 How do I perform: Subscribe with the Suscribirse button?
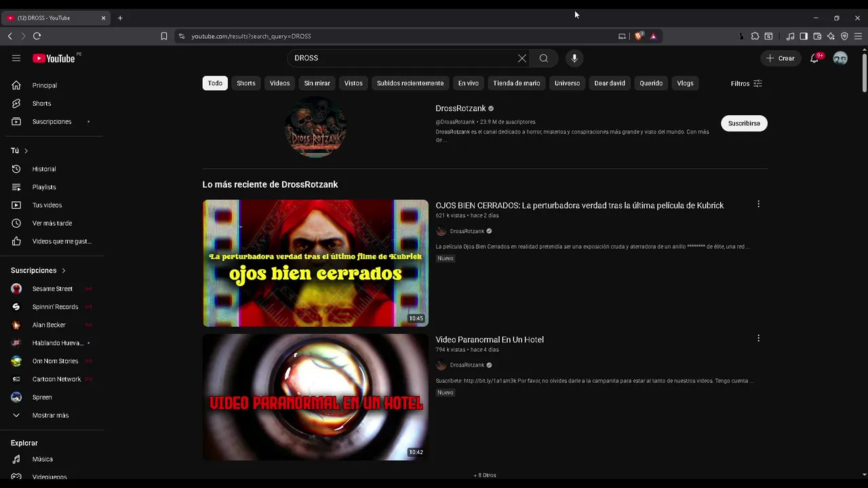click(x=744, y=123)
